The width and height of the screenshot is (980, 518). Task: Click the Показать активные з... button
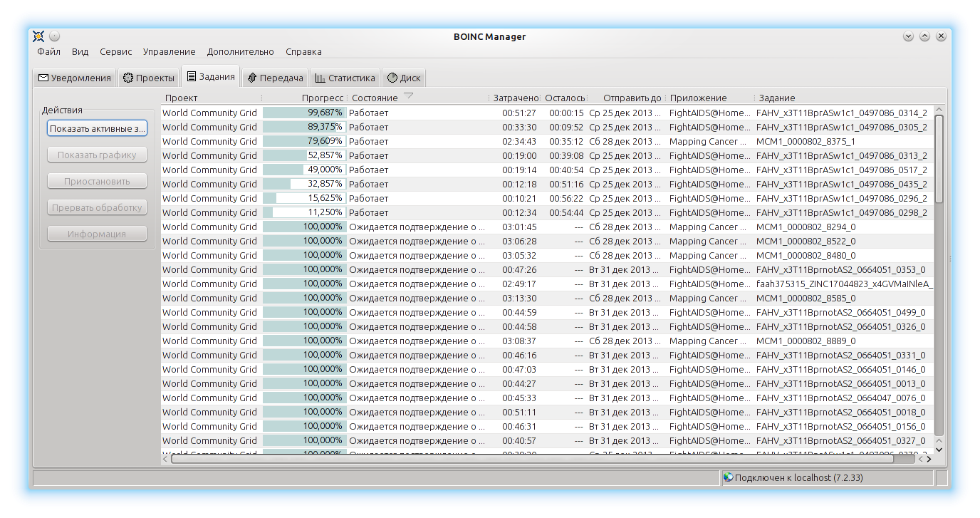(97, 128)
